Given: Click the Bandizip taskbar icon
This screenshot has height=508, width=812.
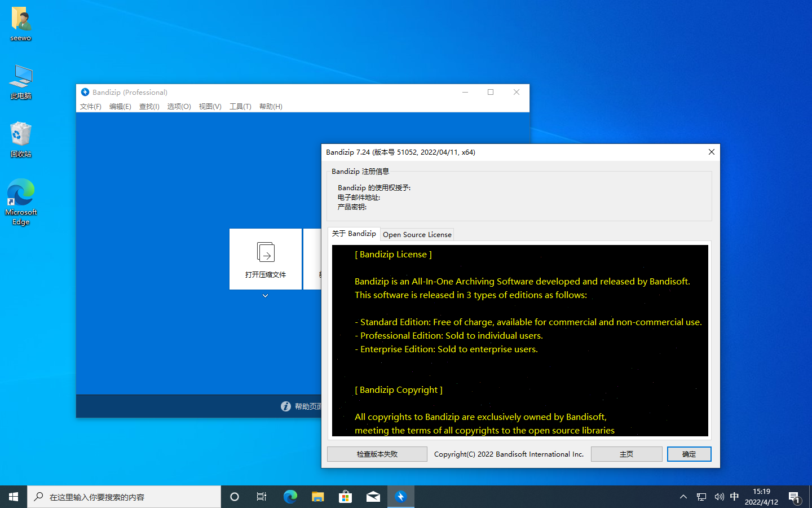Looking at the screenshot, I should click(x=401, y=497).
